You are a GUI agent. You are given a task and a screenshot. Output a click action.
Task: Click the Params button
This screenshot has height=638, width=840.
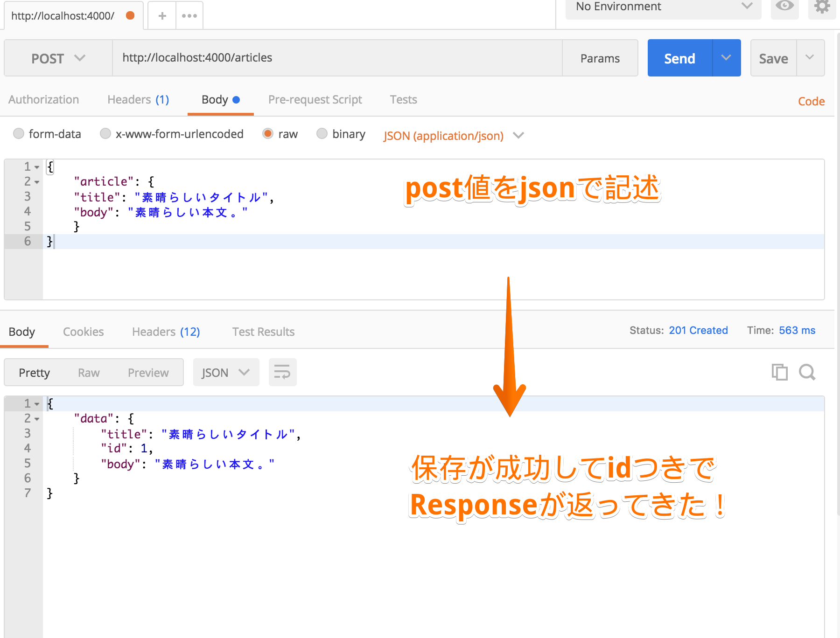coord(600,58)
